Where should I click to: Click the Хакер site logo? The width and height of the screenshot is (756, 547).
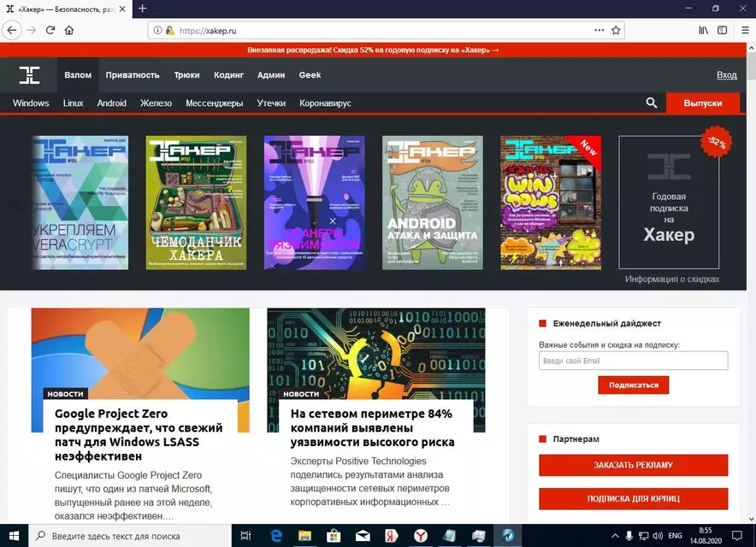coord(29,75)
